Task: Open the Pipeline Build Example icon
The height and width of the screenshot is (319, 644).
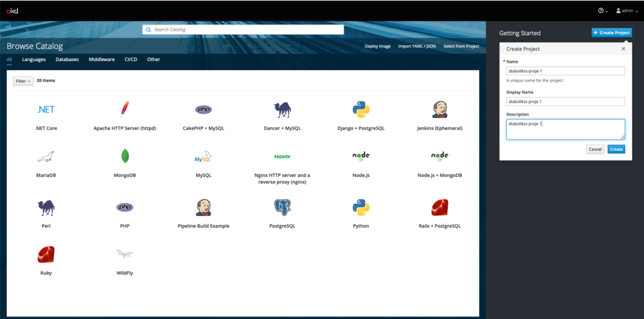Action: tap(203, 207)
